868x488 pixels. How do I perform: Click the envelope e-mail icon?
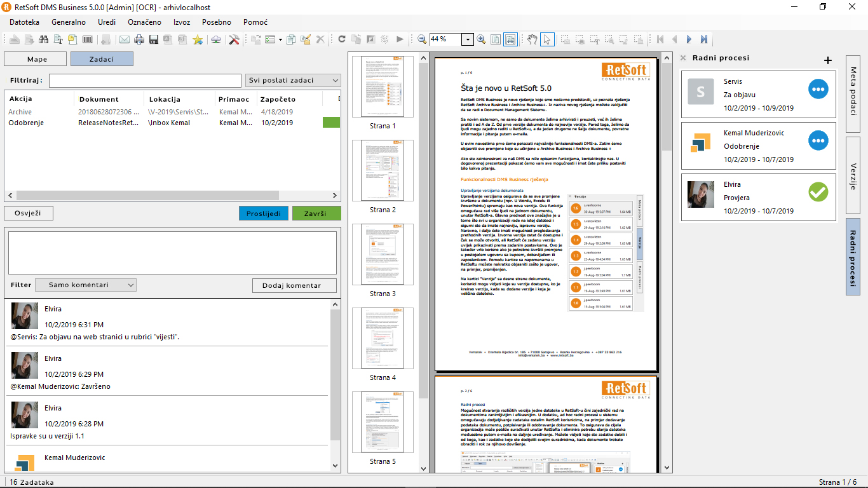(124, 39)
